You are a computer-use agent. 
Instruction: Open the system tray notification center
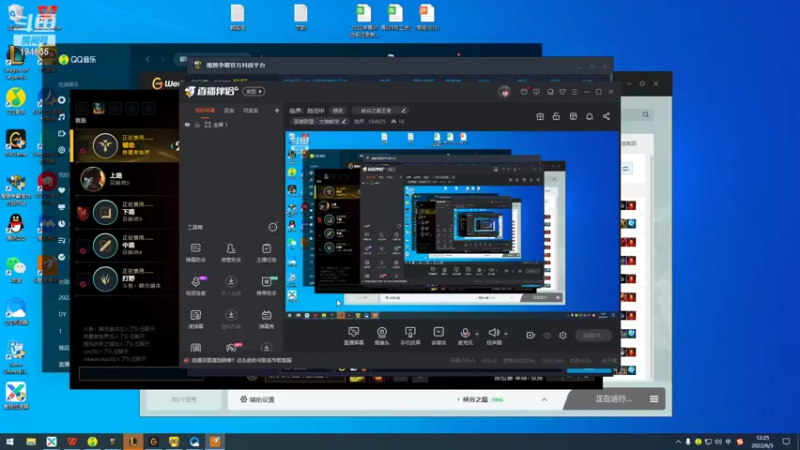coord(786,441)
